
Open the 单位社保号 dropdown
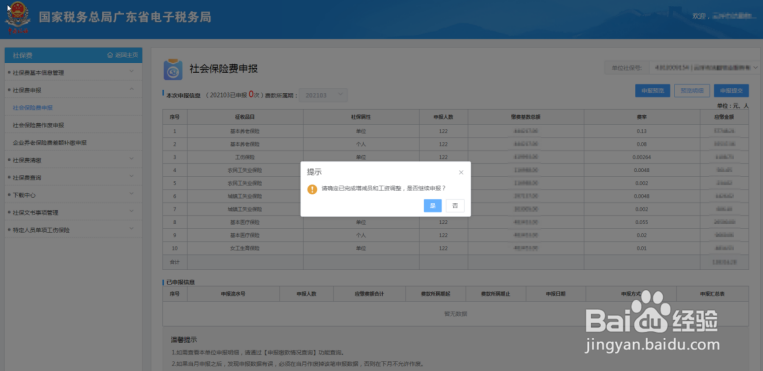(705, 68)
